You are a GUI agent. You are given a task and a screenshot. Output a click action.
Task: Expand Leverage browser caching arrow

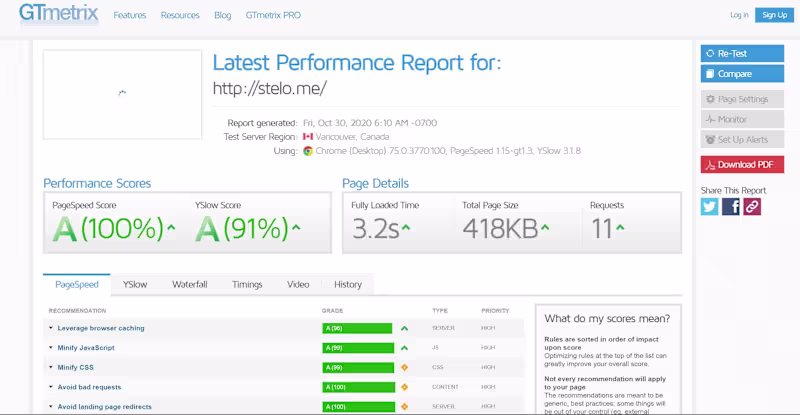click(51, 328)
